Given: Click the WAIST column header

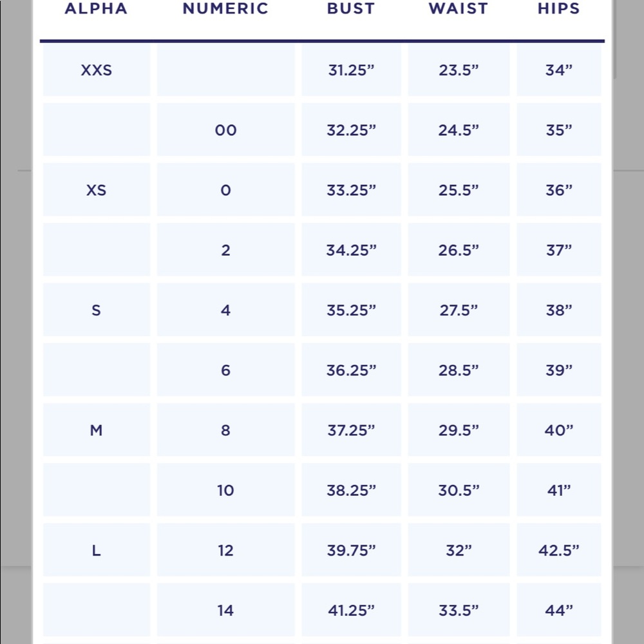Looking at the screenshot, I should (459, 8).
